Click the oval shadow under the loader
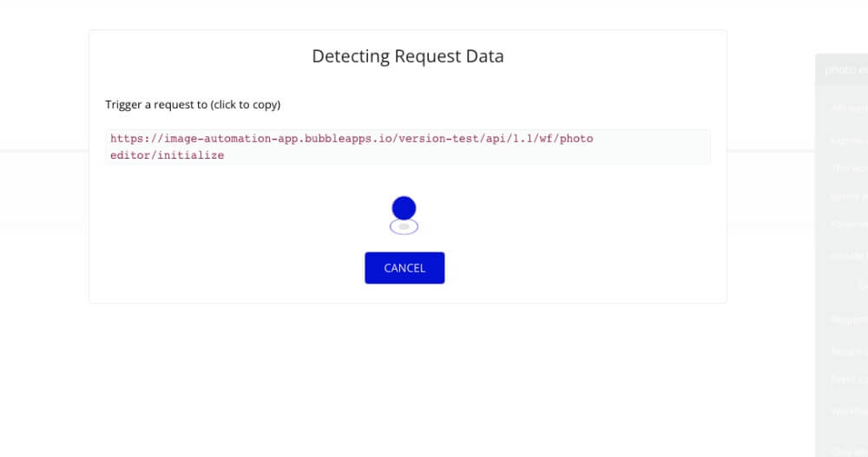The image size is (868, 457). point(404,227)
